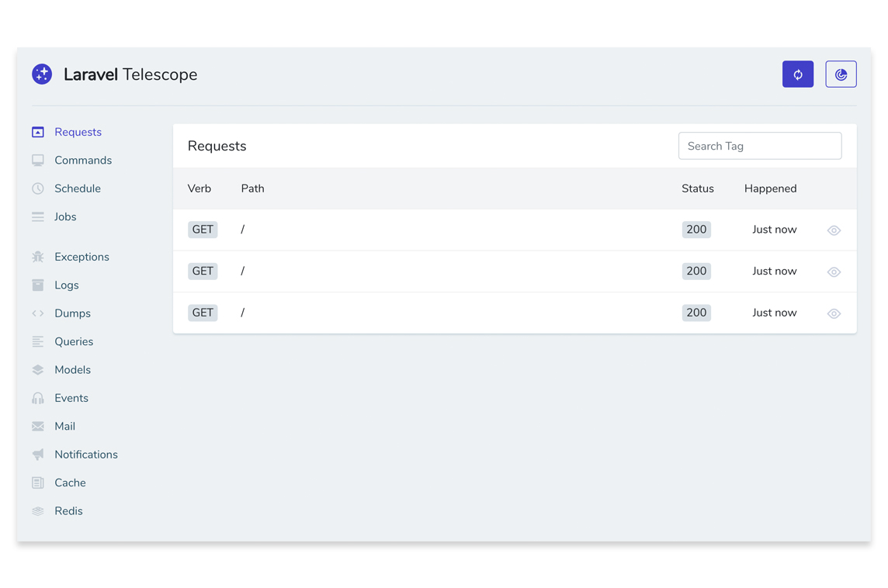Click the Models layers icon

[38, 370]
